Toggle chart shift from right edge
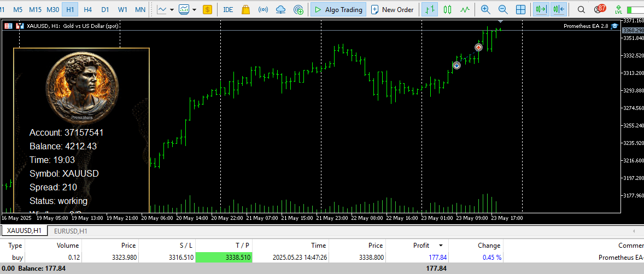 coord(559,9)
